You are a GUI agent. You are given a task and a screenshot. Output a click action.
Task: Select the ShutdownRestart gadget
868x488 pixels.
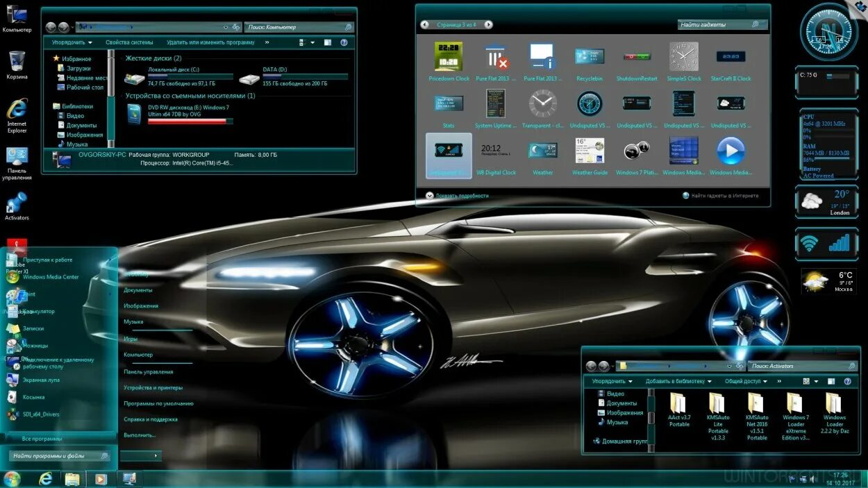(637, 62)
